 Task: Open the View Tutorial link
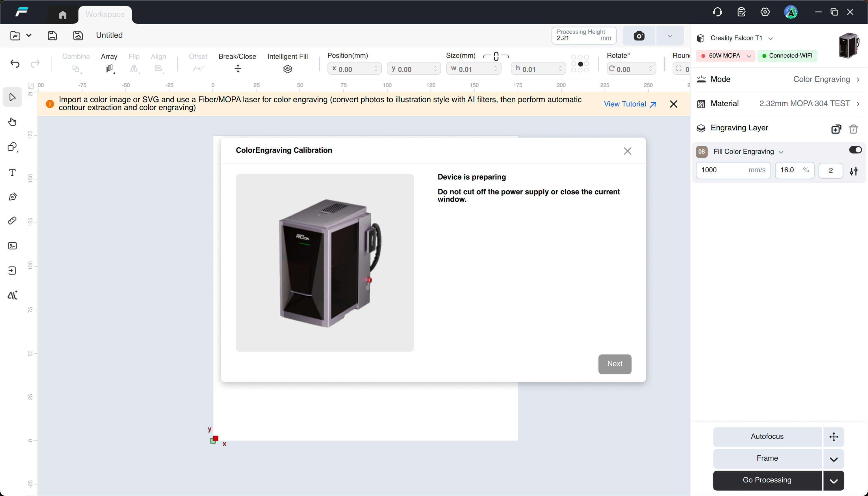point(630,104)
